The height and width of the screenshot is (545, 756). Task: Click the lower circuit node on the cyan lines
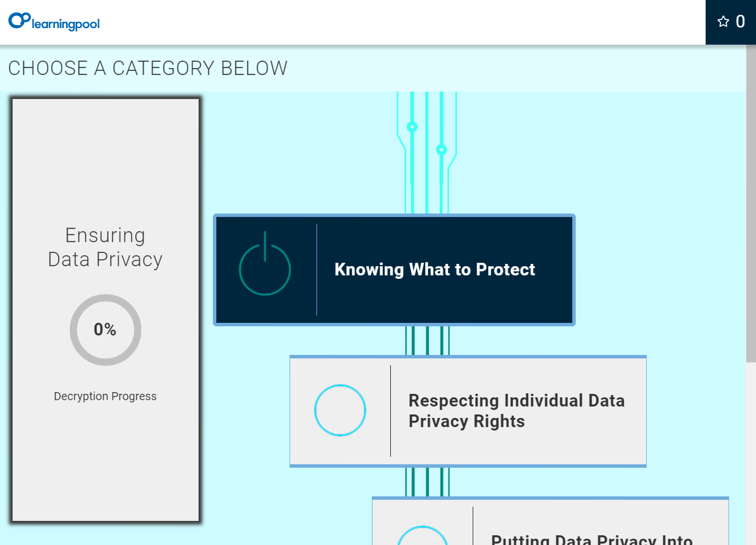tap(441, 149)
